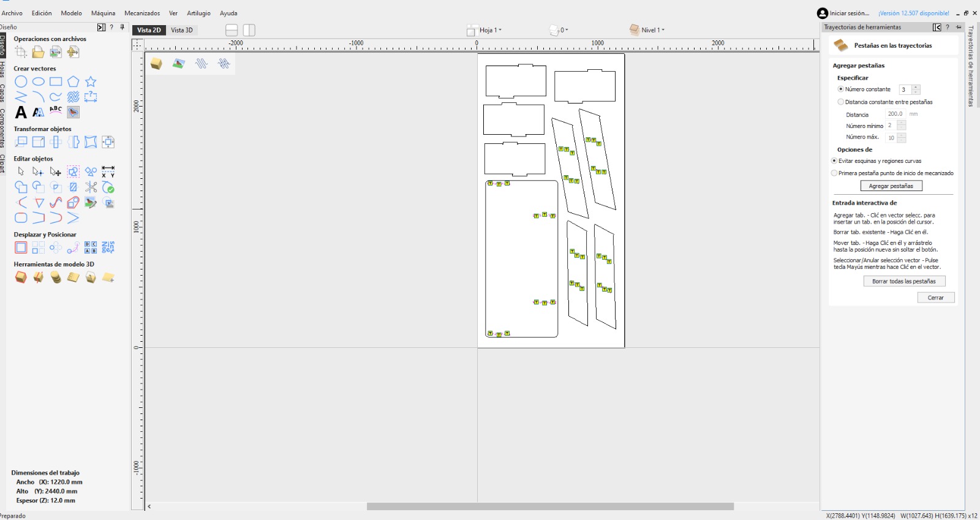Open the Mecanizados menu
Image resolution: width=980 pixels, height=520 pixels.
click(x=142, y=13)
